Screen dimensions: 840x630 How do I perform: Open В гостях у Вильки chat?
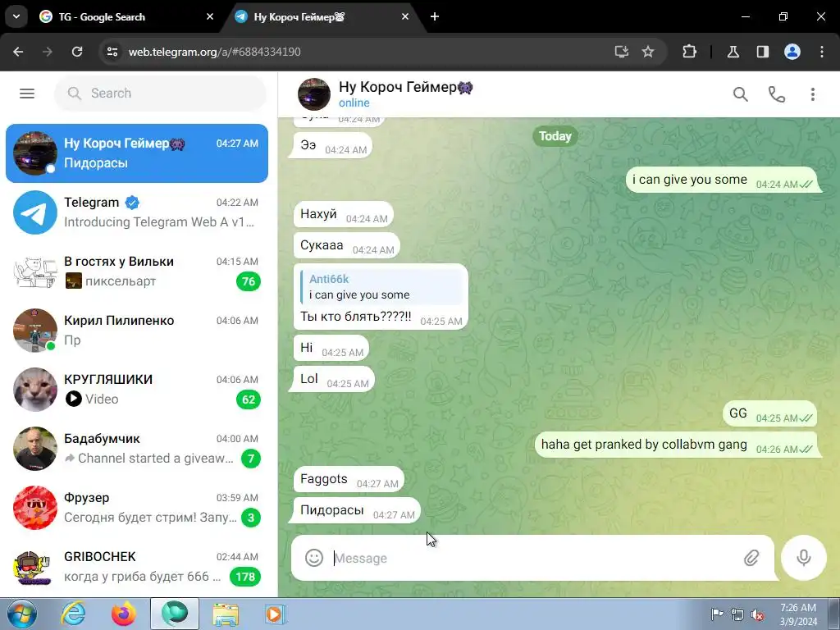(137, 272)
